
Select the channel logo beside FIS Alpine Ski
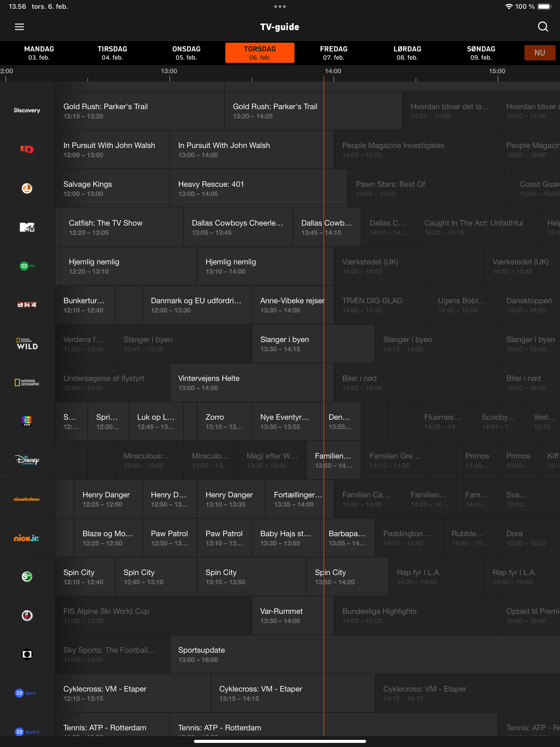point(27,615)
